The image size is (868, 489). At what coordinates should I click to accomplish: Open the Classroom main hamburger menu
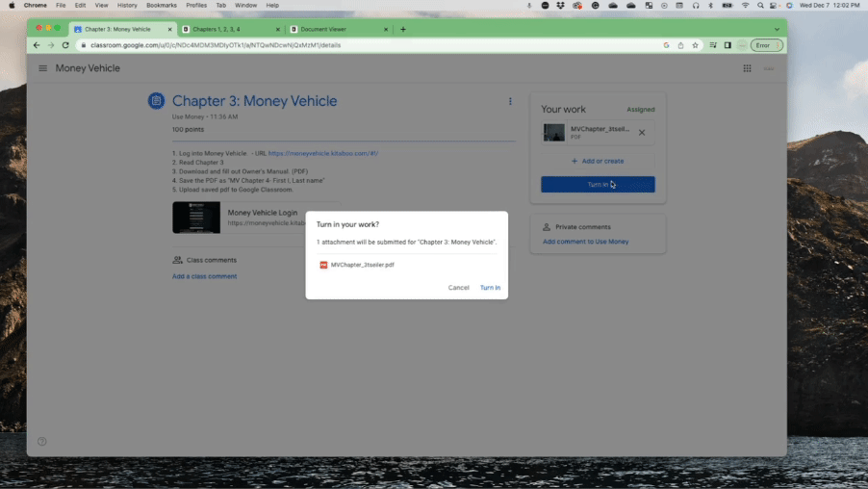point(42,68)
